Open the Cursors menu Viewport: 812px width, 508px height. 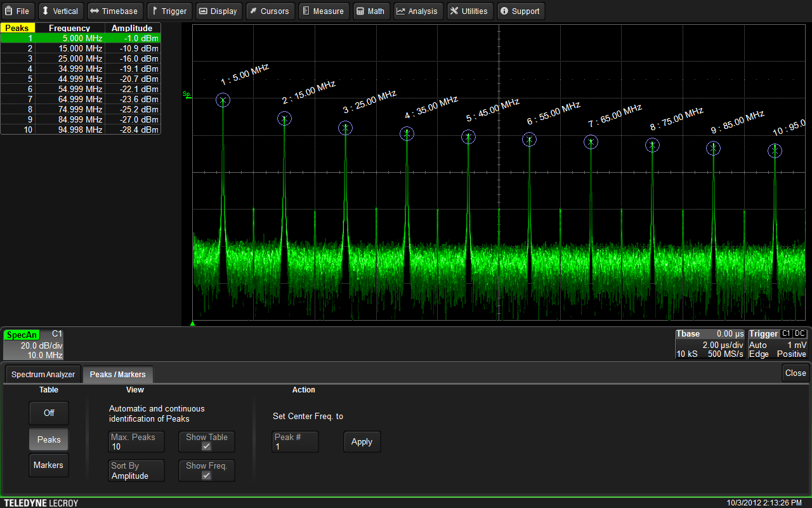point(269,11)
